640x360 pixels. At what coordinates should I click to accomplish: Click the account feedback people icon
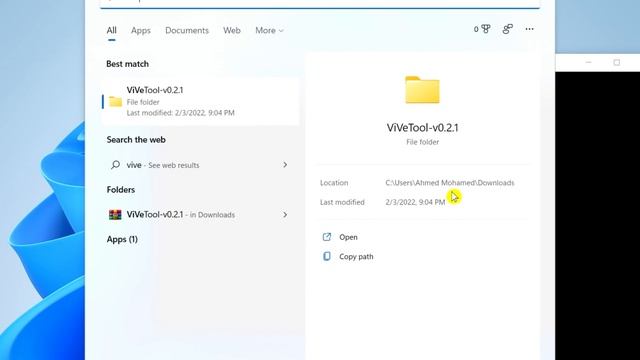point(507,29)
